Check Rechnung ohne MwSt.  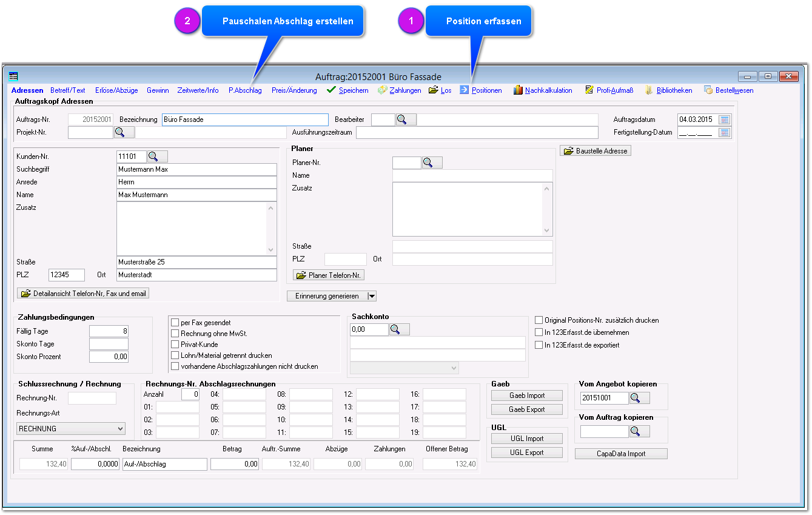(175, 333)
